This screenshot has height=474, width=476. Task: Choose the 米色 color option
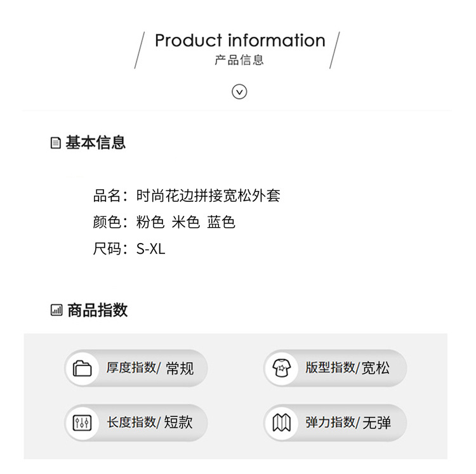(x=186, y=222)
